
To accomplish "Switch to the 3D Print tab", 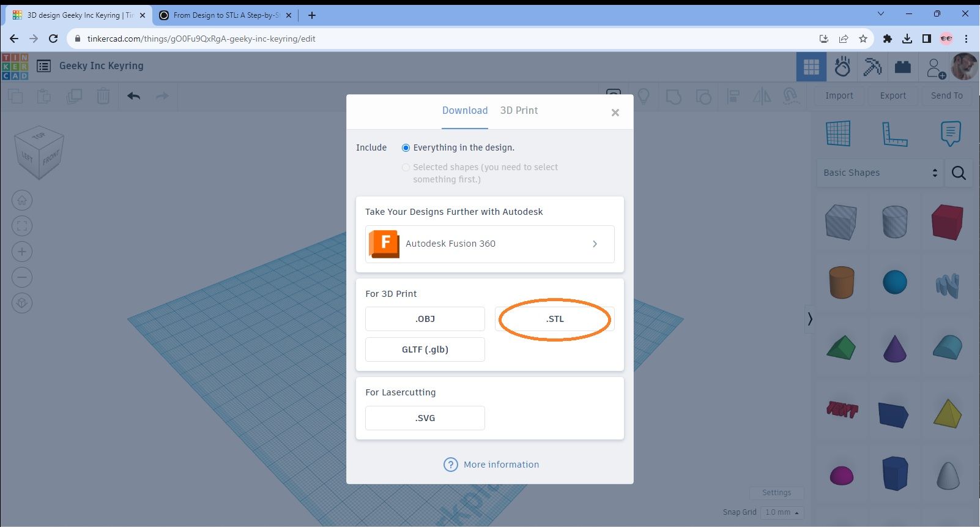I will pos(519,111).
